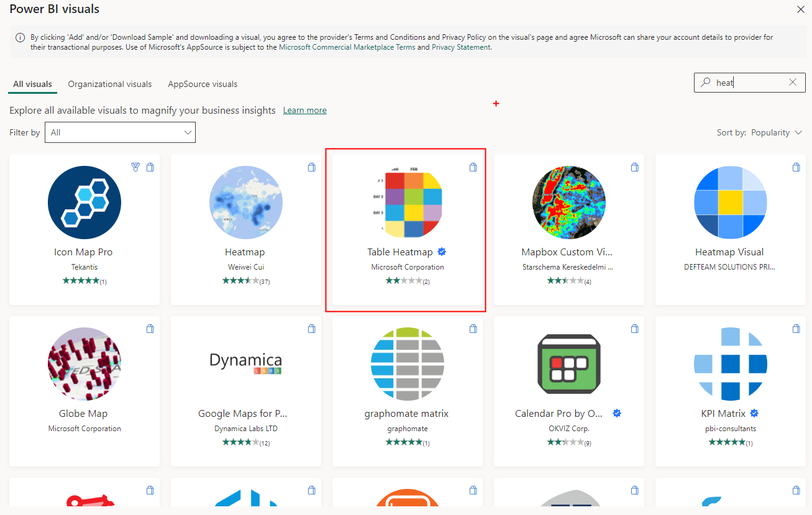This screenshot has height=515, width=812.
Task: Click the Weiwei Cui publisher name
Action: point(246,267)
